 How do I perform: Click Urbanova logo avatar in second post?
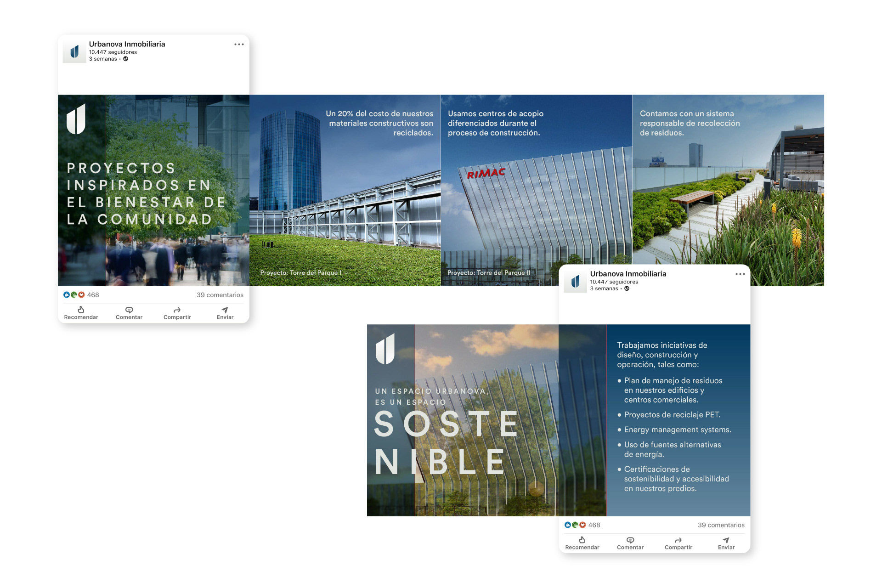pos(575,282)
